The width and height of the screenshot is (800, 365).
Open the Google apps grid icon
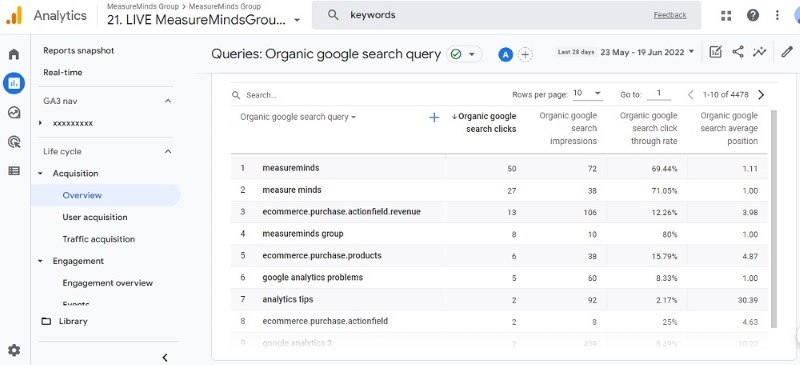[726, 15]
